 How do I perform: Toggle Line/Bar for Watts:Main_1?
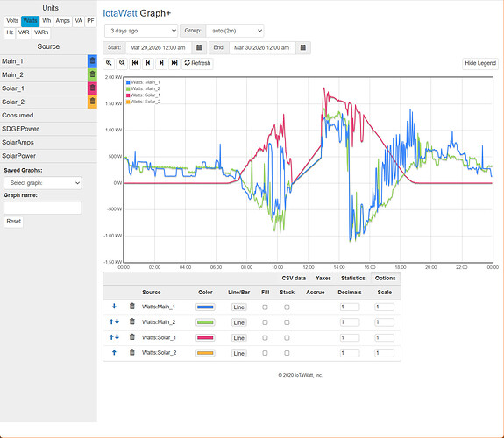238,307
